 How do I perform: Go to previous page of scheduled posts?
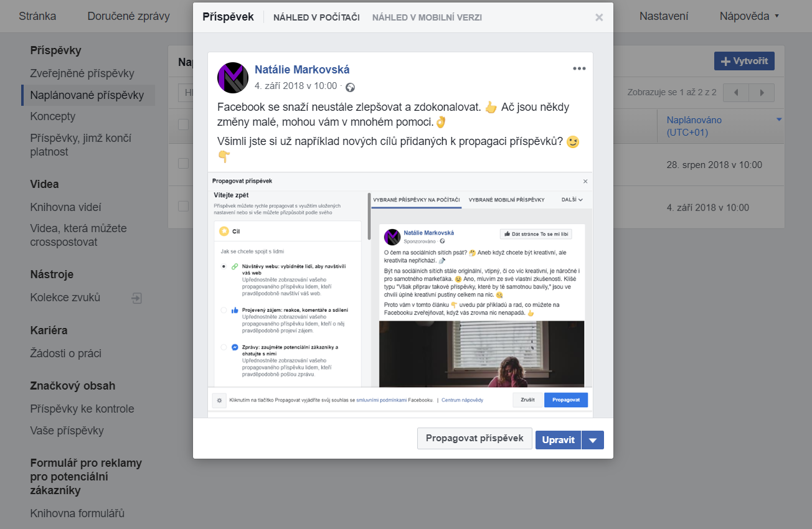coord(736,93)
